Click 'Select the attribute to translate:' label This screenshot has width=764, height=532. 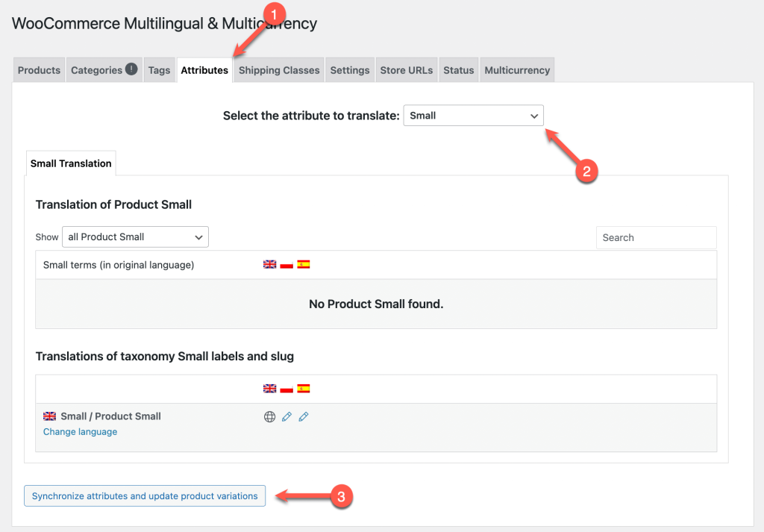pos(311,116)
